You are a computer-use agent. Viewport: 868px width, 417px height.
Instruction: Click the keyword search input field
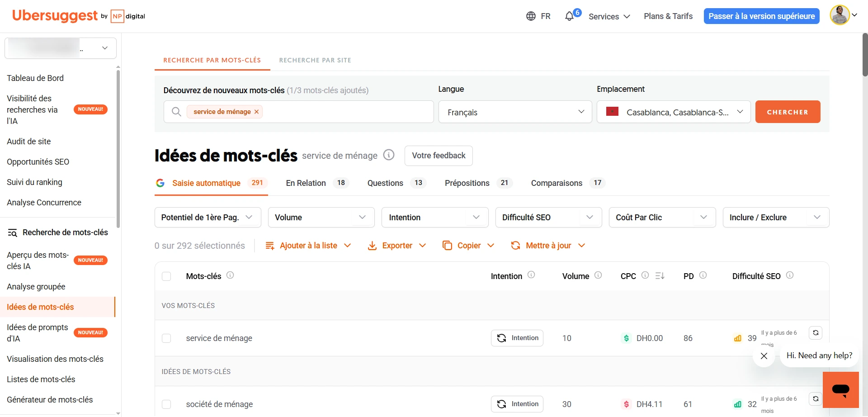point(344,112)
